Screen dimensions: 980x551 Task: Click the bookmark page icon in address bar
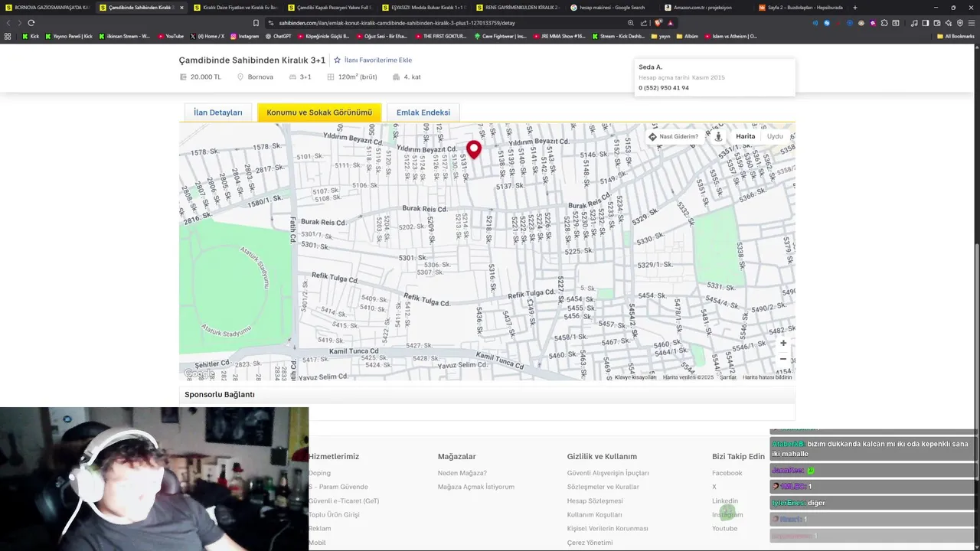point(256,23)
